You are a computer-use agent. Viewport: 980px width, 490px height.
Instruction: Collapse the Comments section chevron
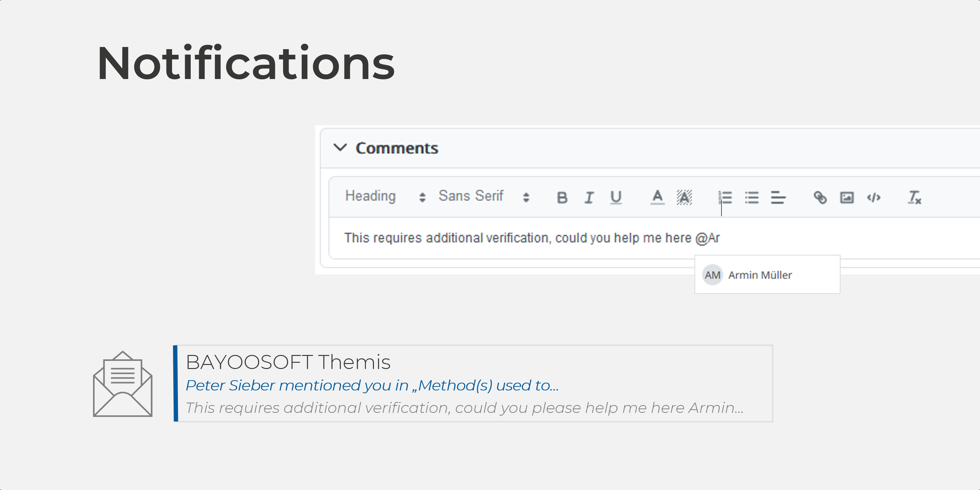click(340, 147)
